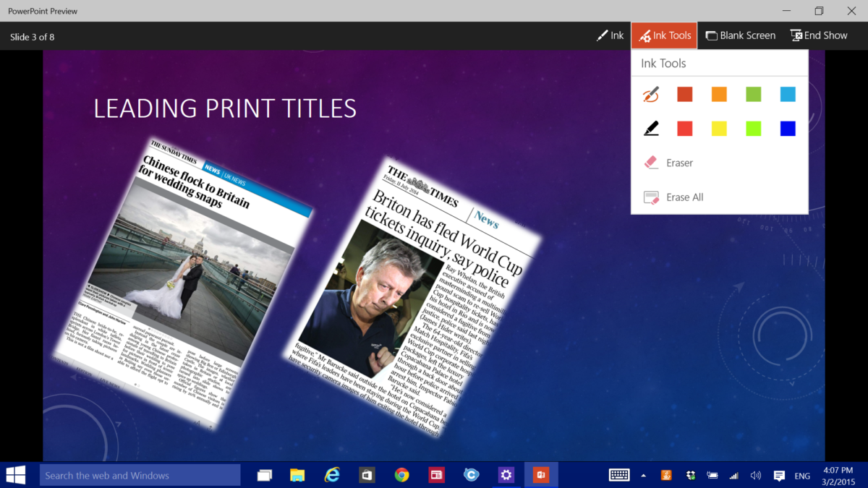Open the Ink annotation mode
This screenshot has width=868, height=488.
click(x=610, y=35)
